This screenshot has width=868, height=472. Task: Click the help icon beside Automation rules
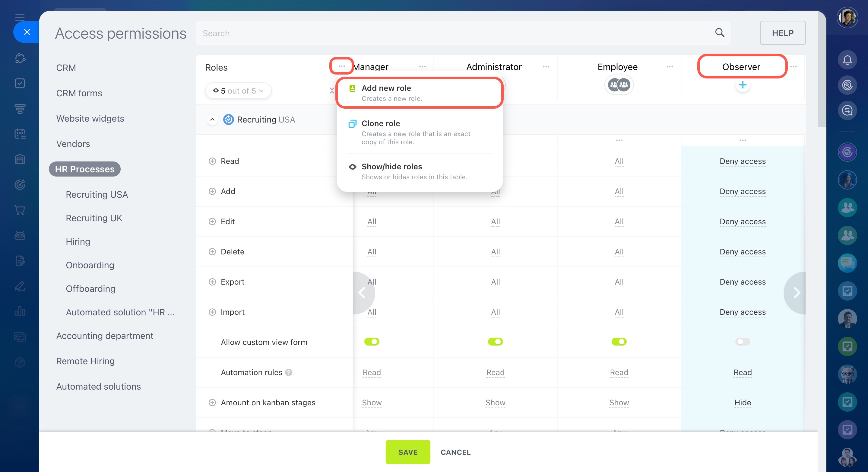[x=288, y=372]
